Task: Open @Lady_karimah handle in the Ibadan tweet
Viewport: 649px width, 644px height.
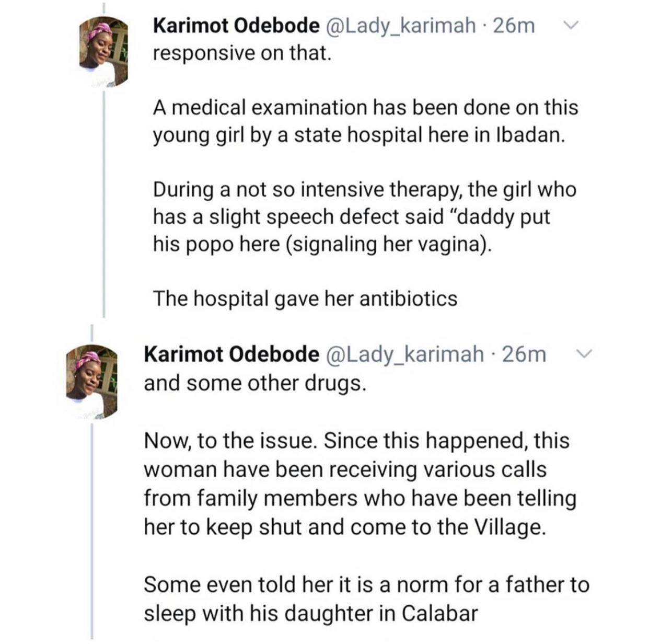Action: (401, 26)
